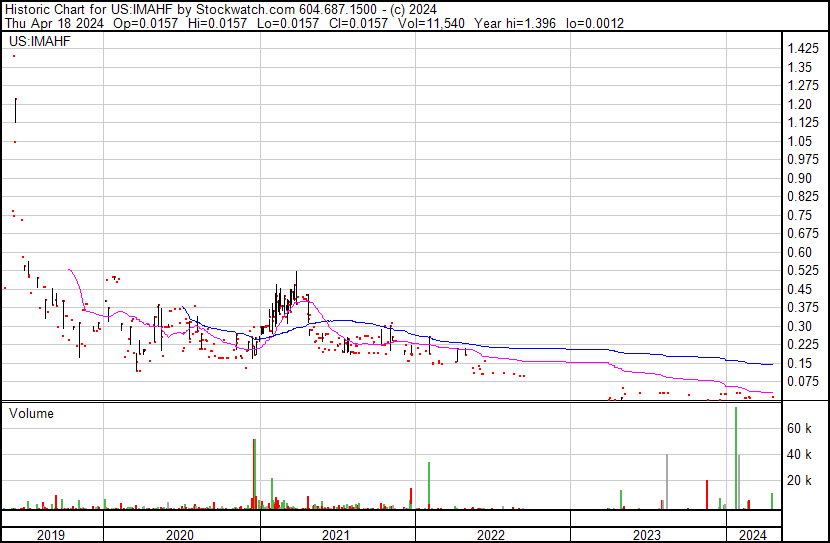Click the tall red-green volume spike at end of 2020
Screen dimensions: 830x543
(x=255, y=474)
